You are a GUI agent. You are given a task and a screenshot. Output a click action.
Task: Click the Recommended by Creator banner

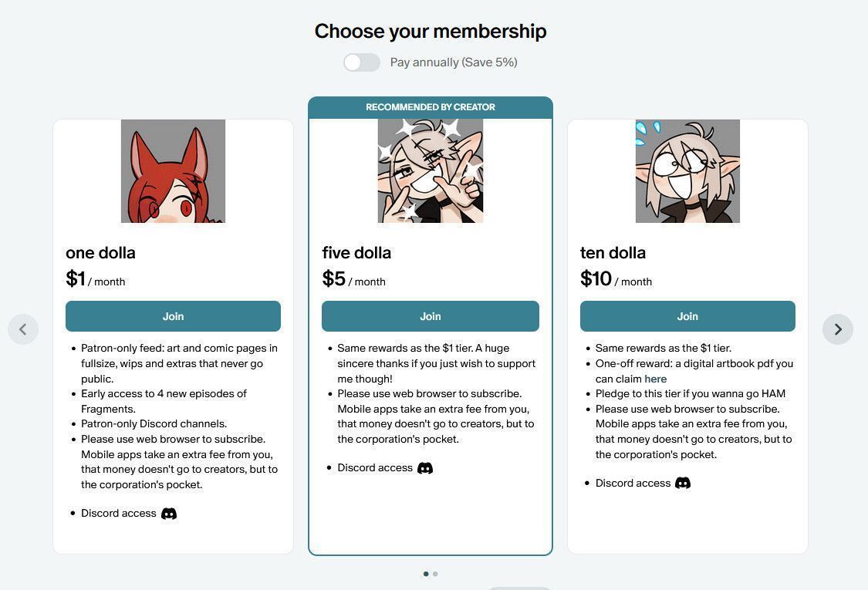tap(431, 107)
